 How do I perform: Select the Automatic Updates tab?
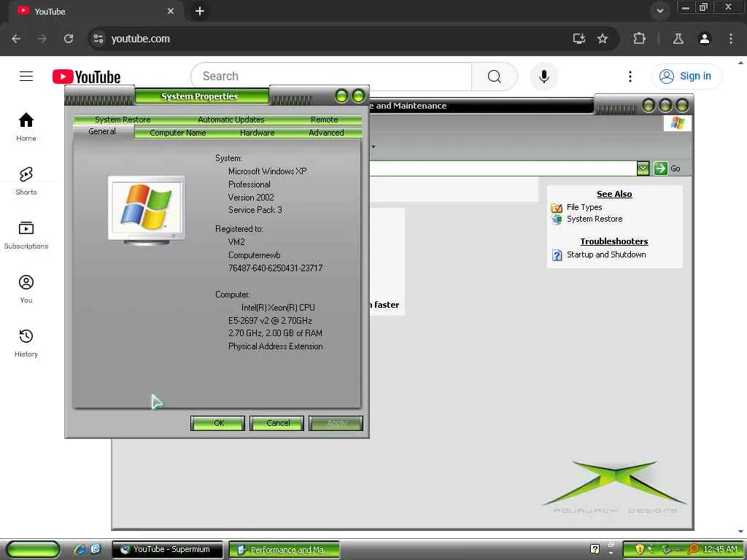(231, 120)
